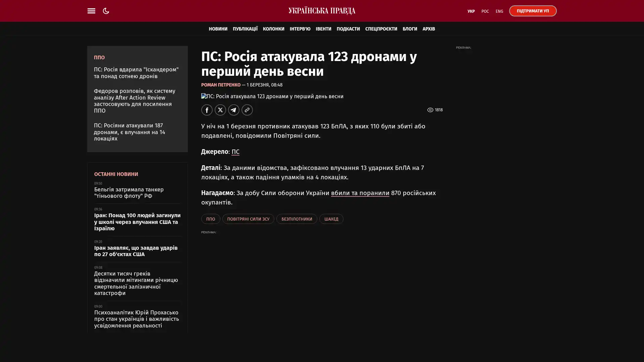Switch language to ENG
This screenshot has height=362, width=644.
point(499,11)
